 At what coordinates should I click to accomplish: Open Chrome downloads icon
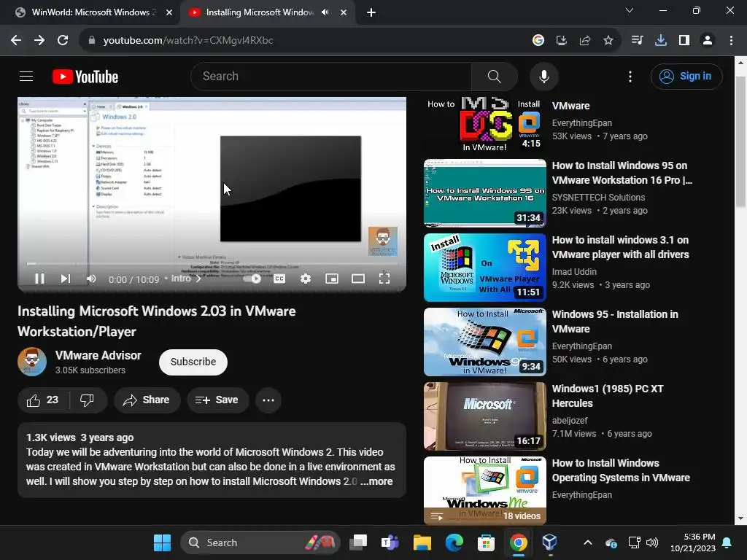661,40
